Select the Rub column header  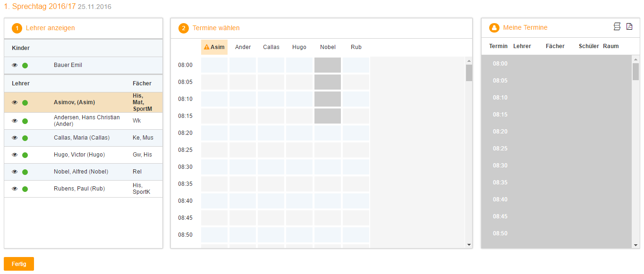click(x=356, y=47)
